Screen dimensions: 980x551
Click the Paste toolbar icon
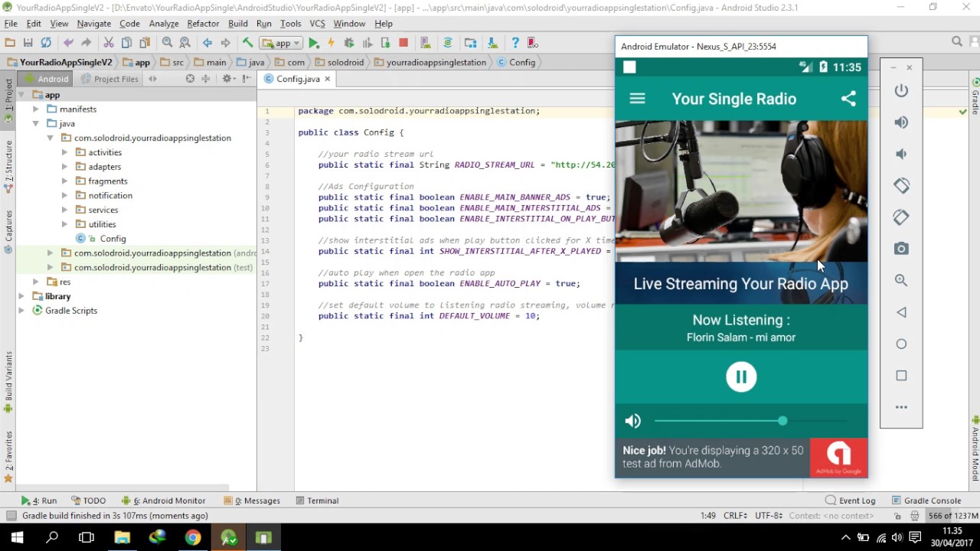click(x=145, y=43)
